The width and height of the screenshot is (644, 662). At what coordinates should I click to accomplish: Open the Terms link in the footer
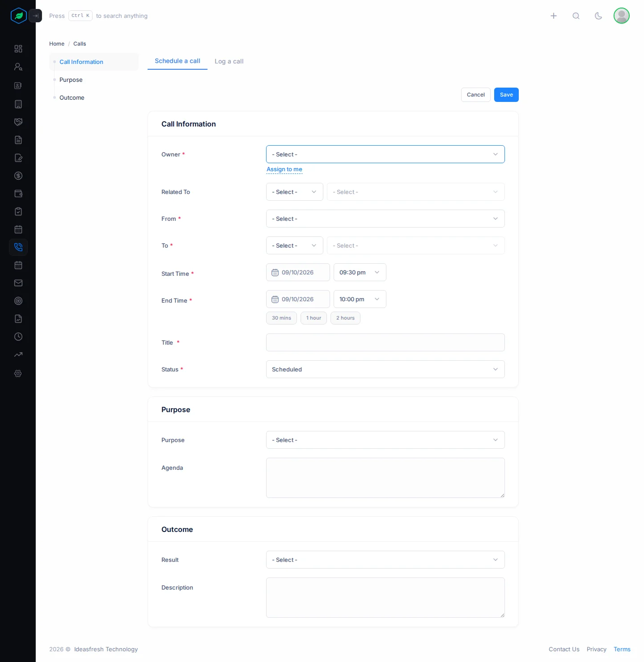point(622,649)
